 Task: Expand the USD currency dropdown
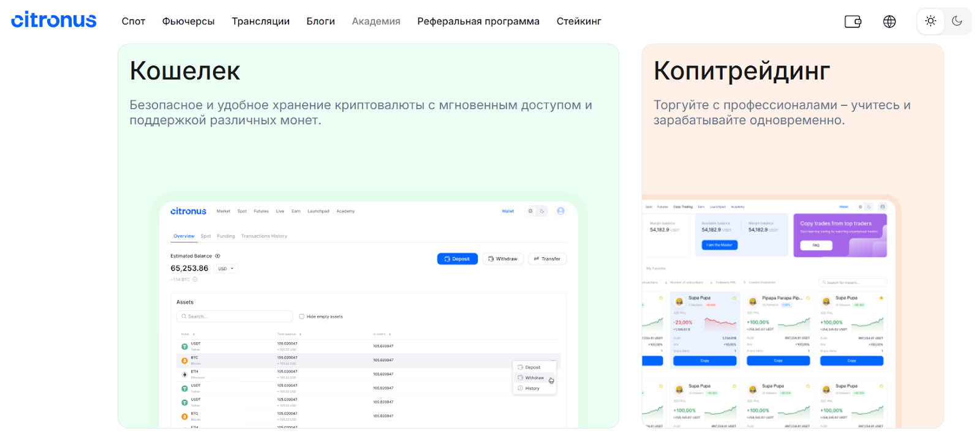click(x=226, y=268)
